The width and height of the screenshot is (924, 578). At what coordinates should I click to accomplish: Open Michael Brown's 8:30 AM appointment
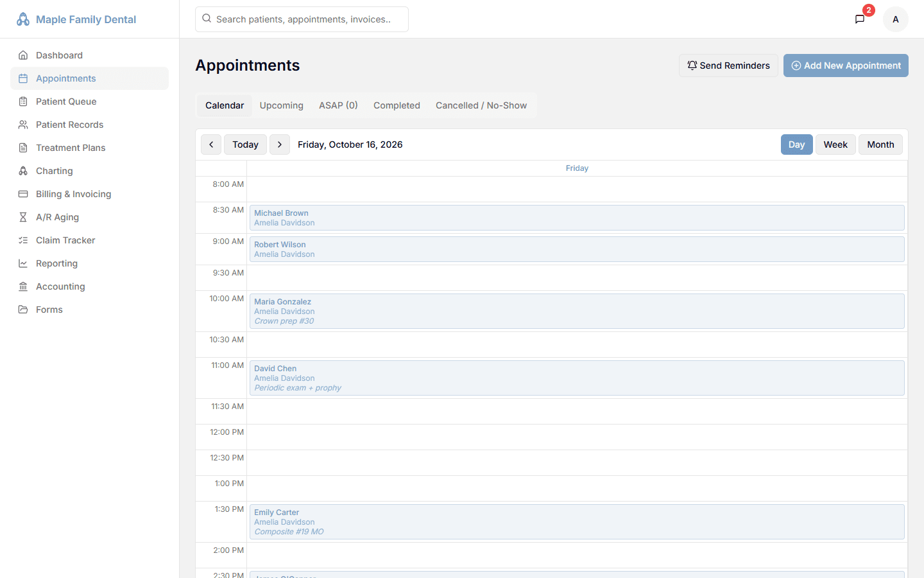coord(577,218)
